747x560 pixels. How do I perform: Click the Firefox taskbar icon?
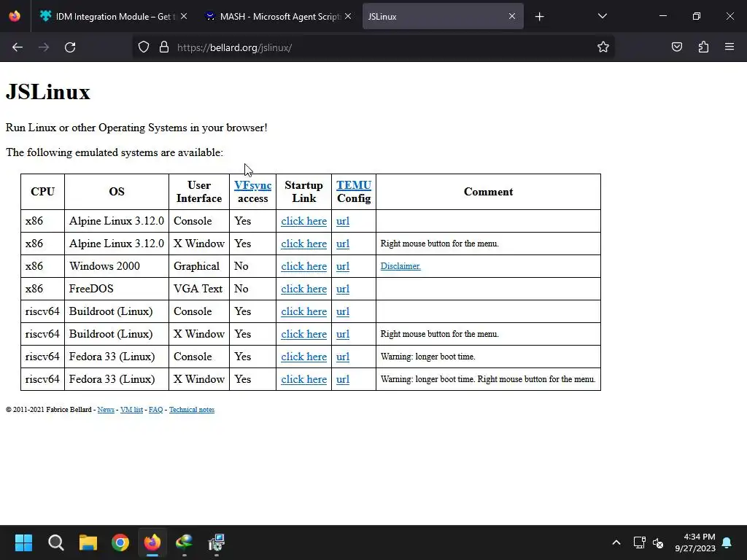(x=152, y=542)
